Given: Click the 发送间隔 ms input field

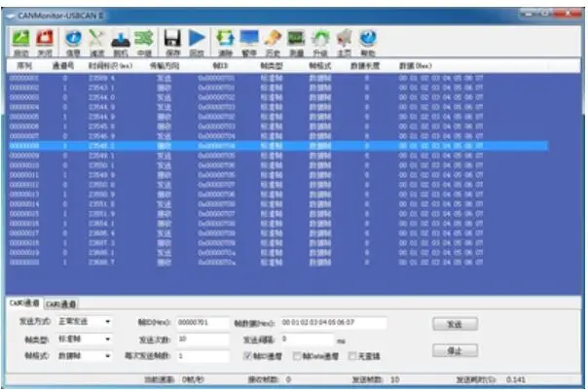Looking at the screenshot, I should [307, 339].
